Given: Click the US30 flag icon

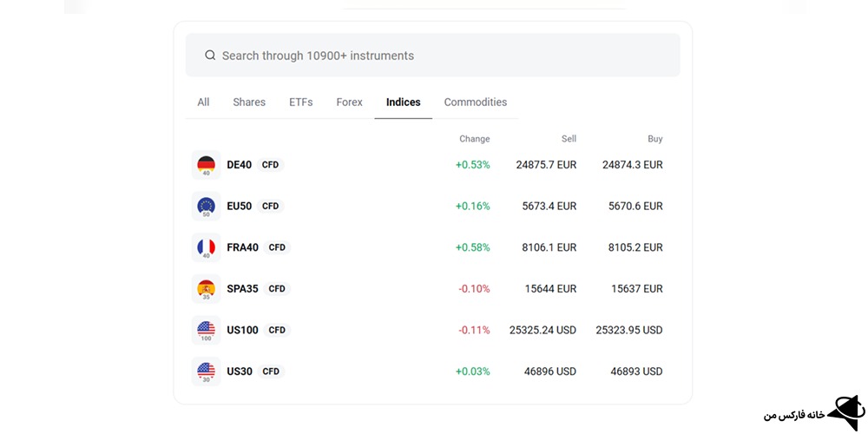Looking at the screenshot, I should click(x=206, y=372).
